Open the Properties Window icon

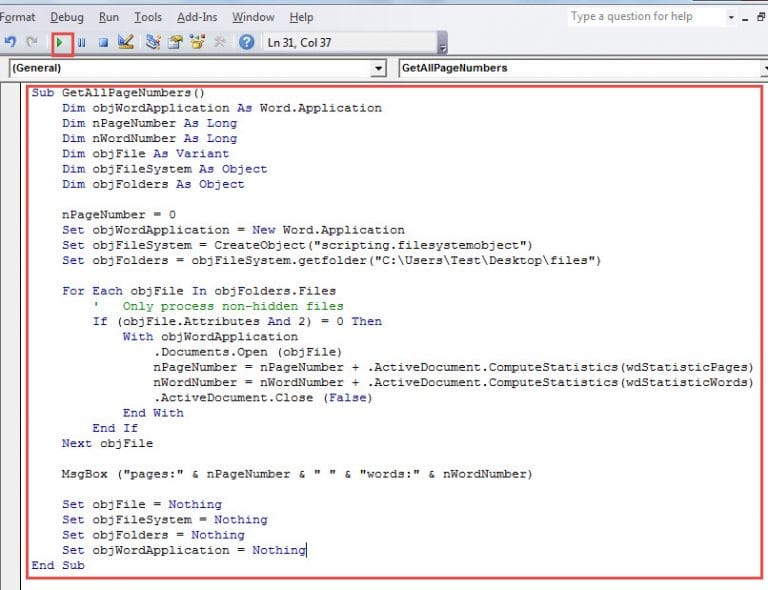click(x=175, y=43)
